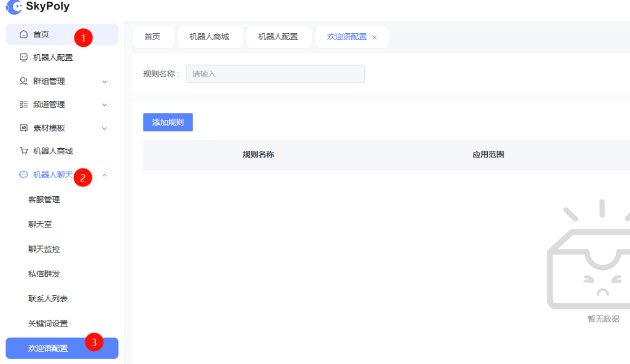Click the 添加规则 button
630x364 pixels.
point(168,122)
